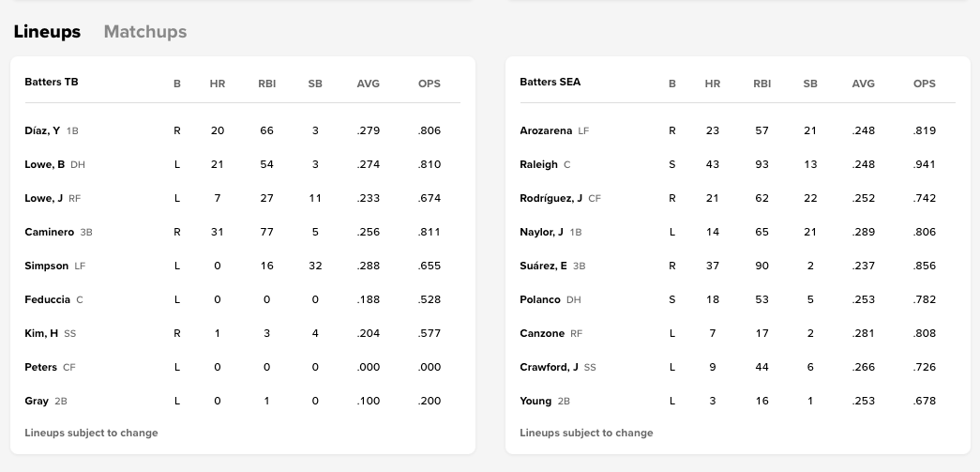Open Lowe, J player page

click(43, 198)
